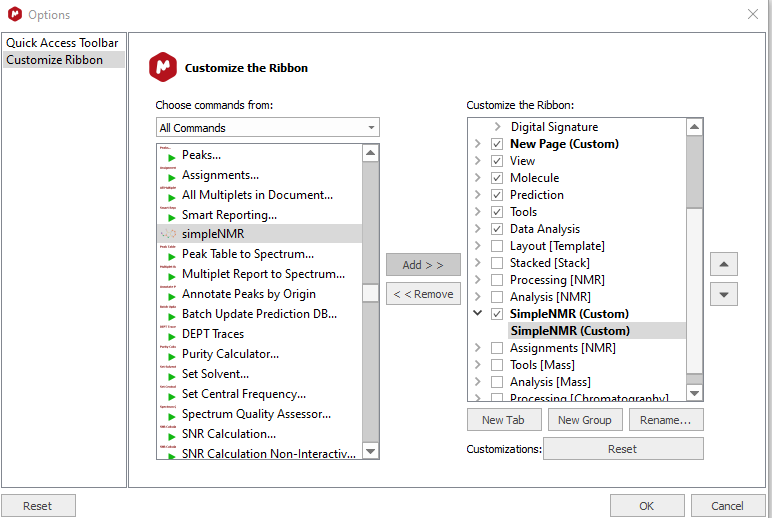
Task: Click the Peaks... command icon
Action: click(168, 155)
